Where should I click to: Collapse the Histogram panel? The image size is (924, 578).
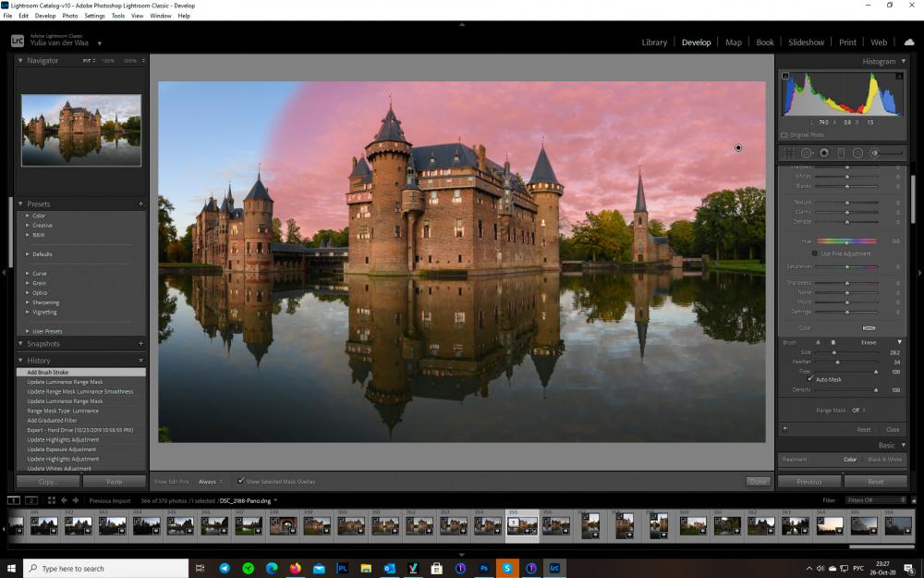[904, 61]
